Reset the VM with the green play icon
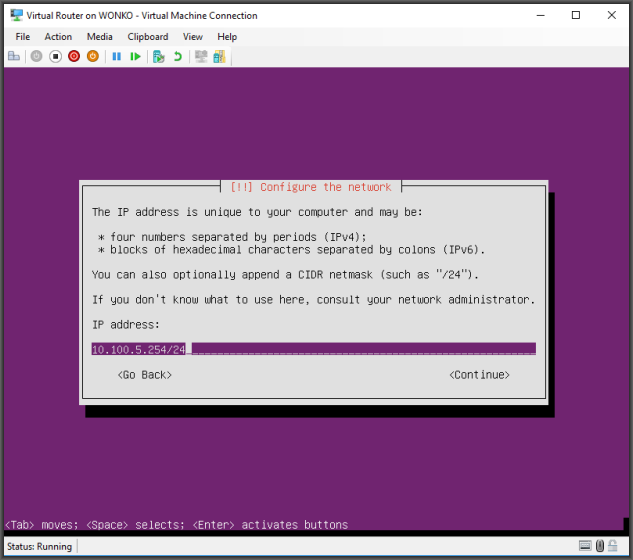This screenshot has height=560, width=633. [x=135, y=57]
